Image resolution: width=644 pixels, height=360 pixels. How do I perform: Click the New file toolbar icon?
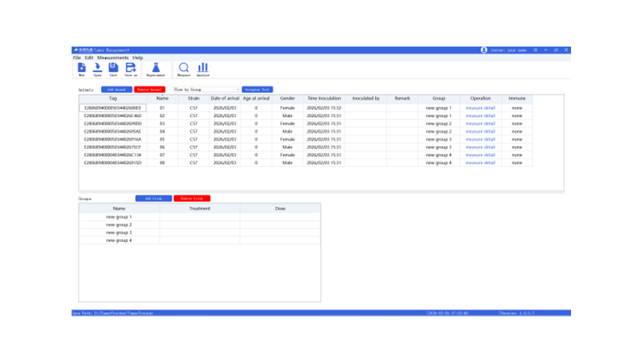(x=82, y=68)
